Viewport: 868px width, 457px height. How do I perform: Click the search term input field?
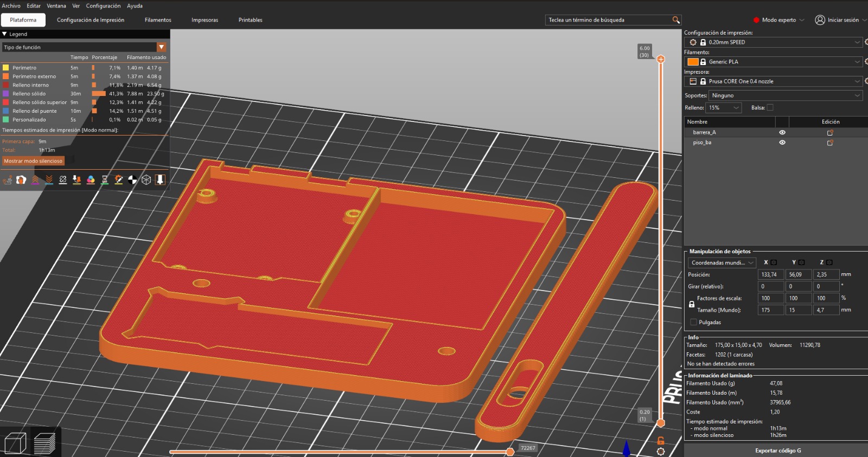[609, 20]
